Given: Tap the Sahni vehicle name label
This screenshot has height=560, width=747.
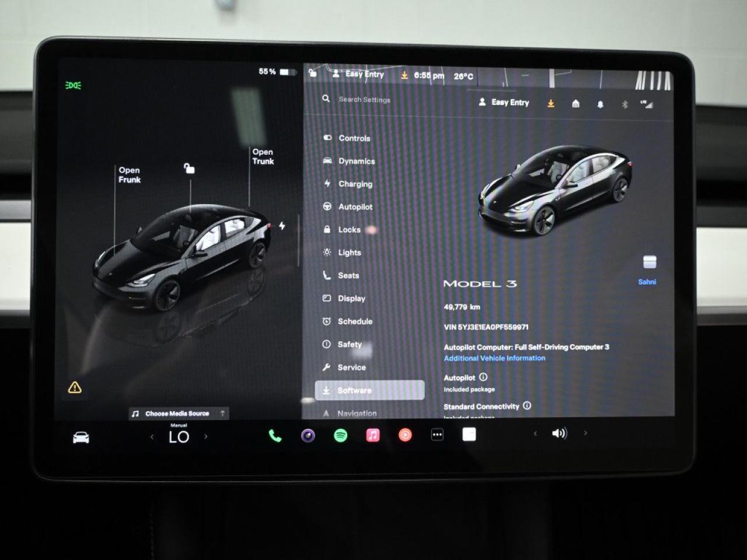Looking at the screenshot, I should pos(647,282).
